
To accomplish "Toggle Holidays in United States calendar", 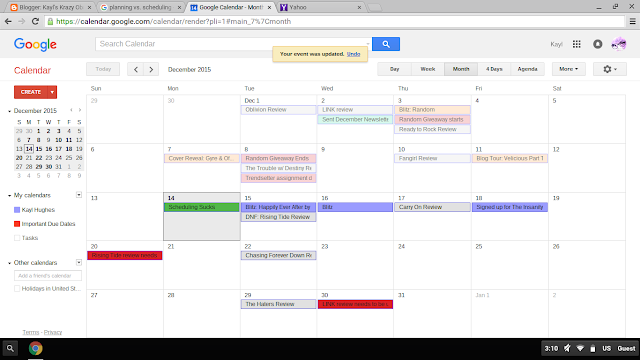I will tap(17, 289).
